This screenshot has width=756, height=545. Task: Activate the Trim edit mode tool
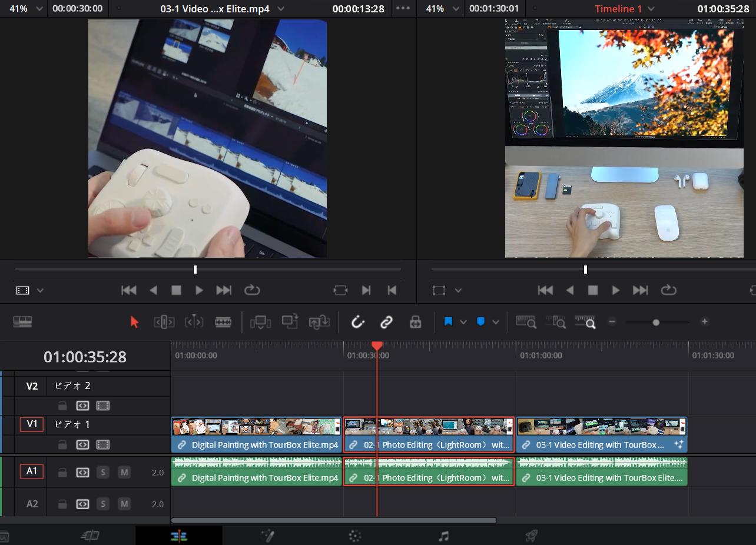[164, 322]
